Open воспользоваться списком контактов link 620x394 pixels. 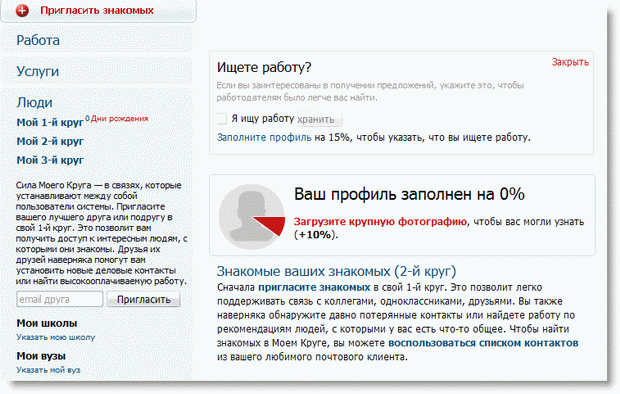[483, 343]
